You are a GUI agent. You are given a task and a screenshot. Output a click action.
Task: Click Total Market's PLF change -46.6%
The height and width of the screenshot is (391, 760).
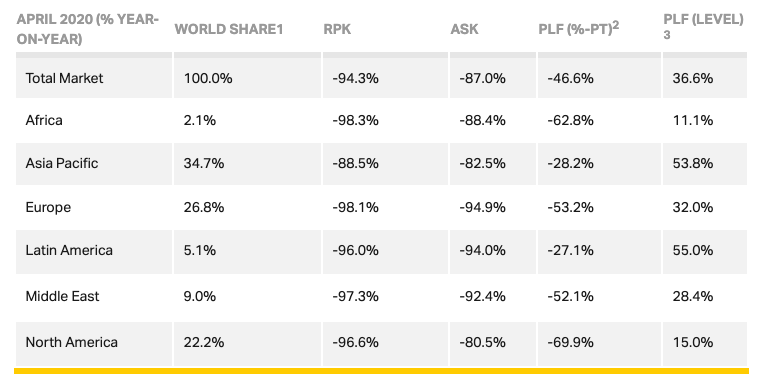(570, 78)
